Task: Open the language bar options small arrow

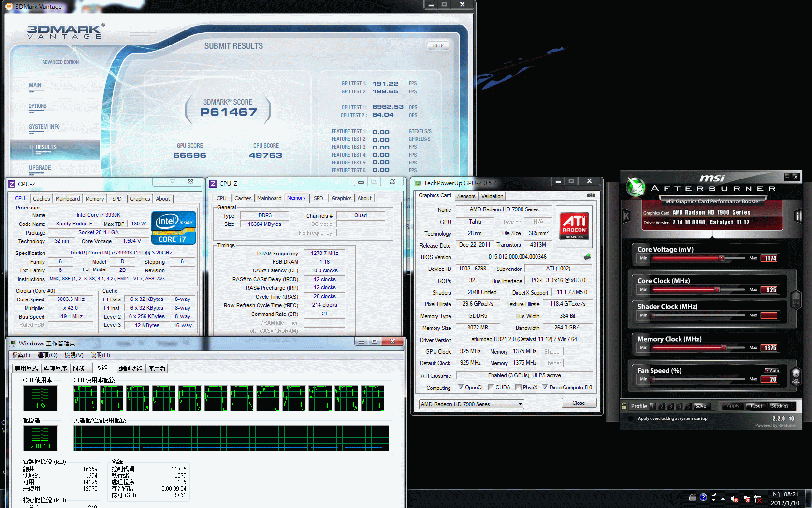Action: 713,500
